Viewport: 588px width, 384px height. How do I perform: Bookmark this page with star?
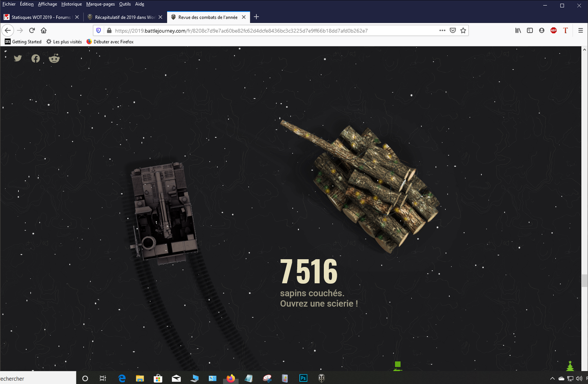(463, 30)
